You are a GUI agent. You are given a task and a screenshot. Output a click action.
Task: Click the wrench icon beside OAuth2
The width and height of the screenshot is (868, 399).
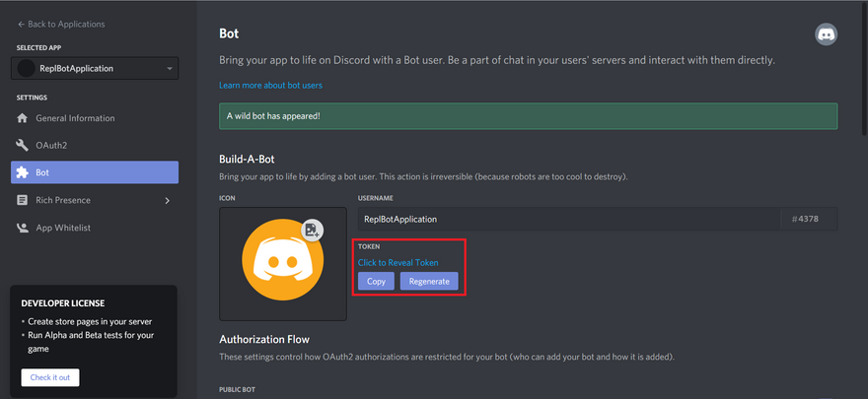[23, 146]
